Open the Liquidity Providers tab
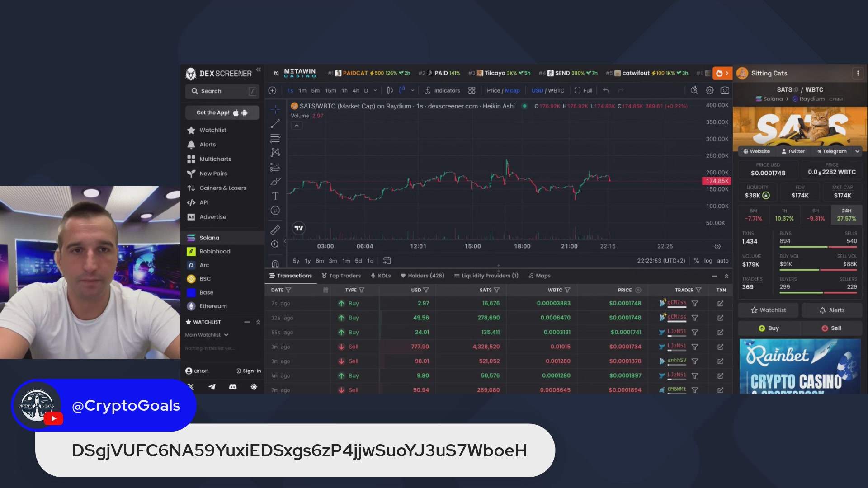Screen dimensions: 868x488 tap(486, 276)
